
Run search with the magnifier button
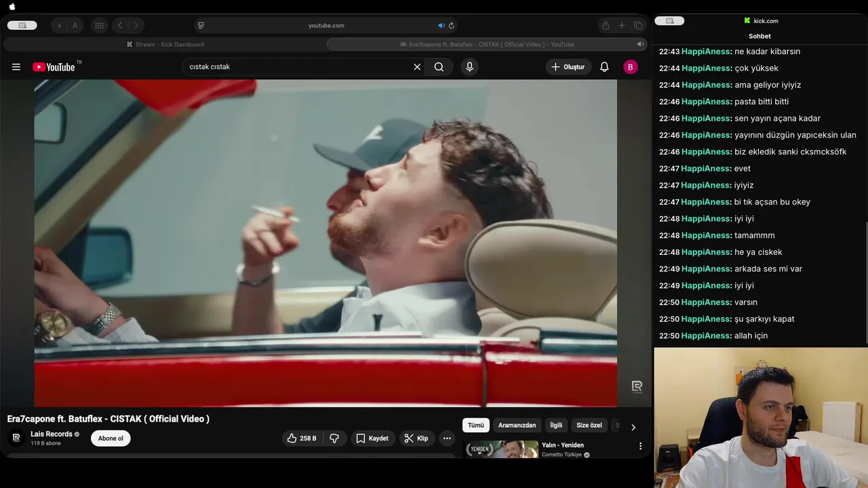439,67
